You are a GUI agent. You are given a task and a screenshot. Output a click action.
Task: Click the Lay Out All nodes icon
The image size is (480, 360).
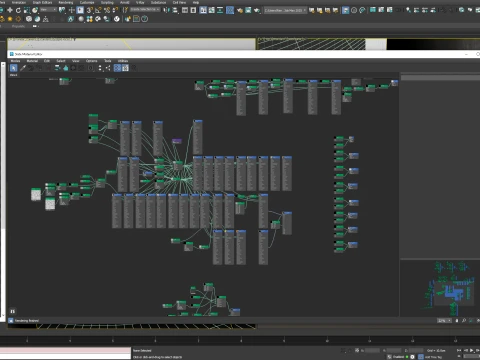pos(100,68)
